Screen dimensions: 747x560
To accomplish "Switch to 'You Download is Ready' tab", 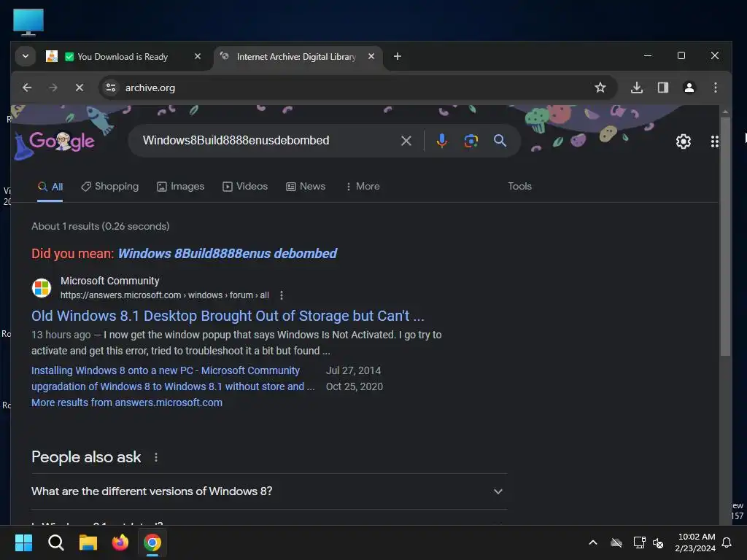I will coord(123,57).
